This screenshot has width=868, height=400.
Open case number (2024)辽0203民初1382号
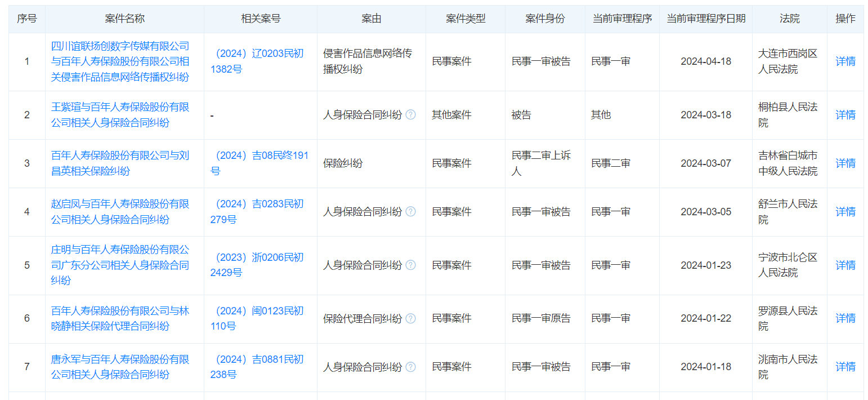tap(257, 61)
